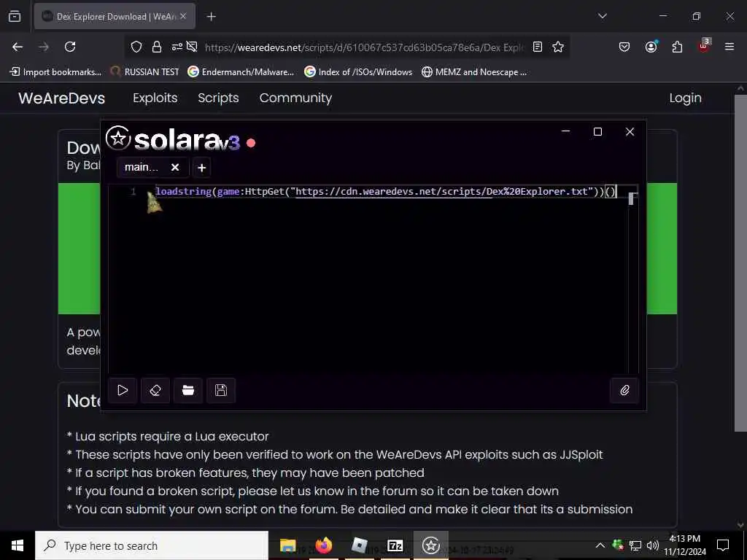Screen dimensions: 747x560
Task: Click the Solara star logo
Action: point(118,139)
